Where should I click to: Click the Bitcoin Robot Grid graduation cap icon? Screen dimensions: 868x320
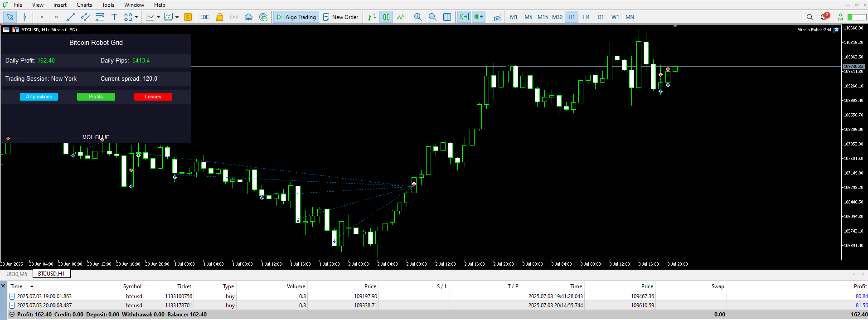[836, 30]
